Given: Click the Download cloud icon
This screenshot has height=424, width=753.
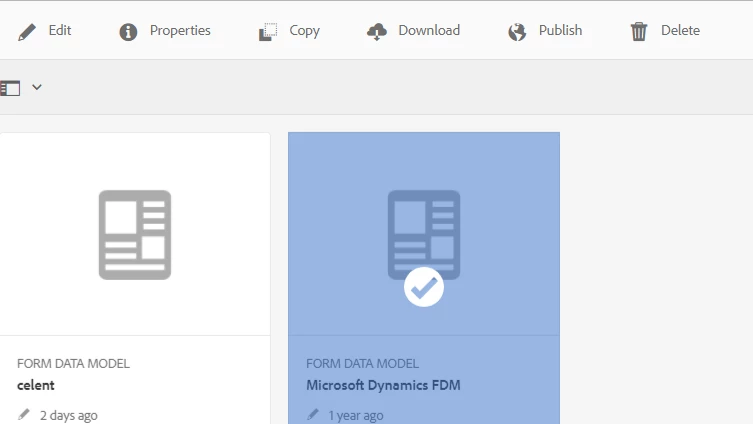Looking at the screenshot, I should coord(377,32).
